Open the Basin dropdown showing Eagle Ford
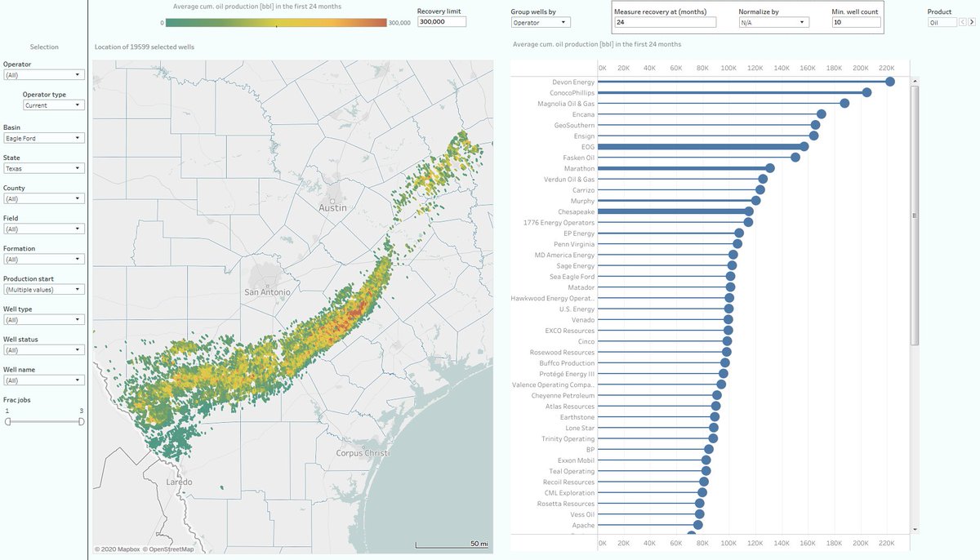 click(x=44, y=138)
